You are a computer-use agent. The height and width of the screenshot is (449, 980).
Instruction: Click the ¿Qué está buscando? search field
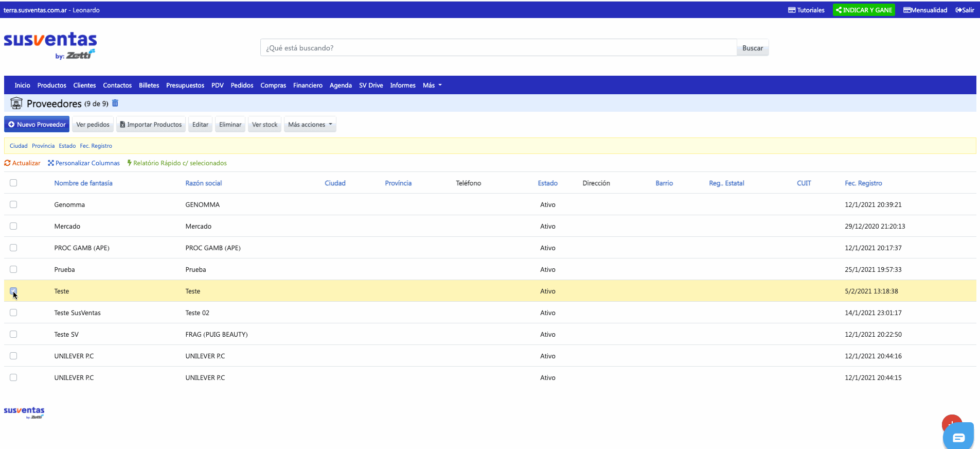coord(498,48)
